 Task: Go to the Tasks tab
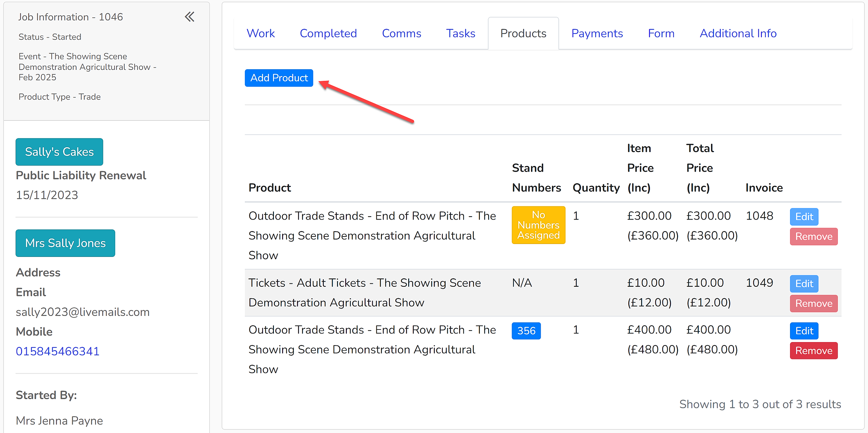point(460,33)
